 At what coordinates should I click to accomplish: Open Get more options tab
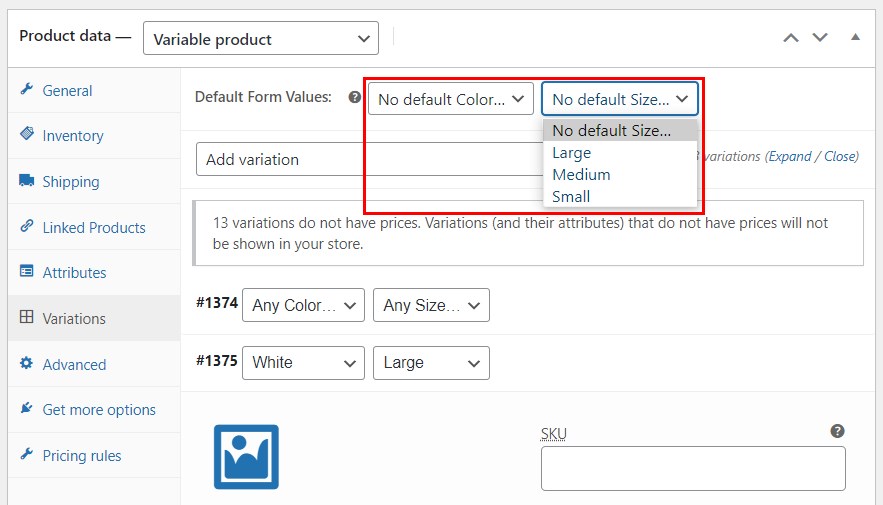pyautogui.click(x=94, y=410)
